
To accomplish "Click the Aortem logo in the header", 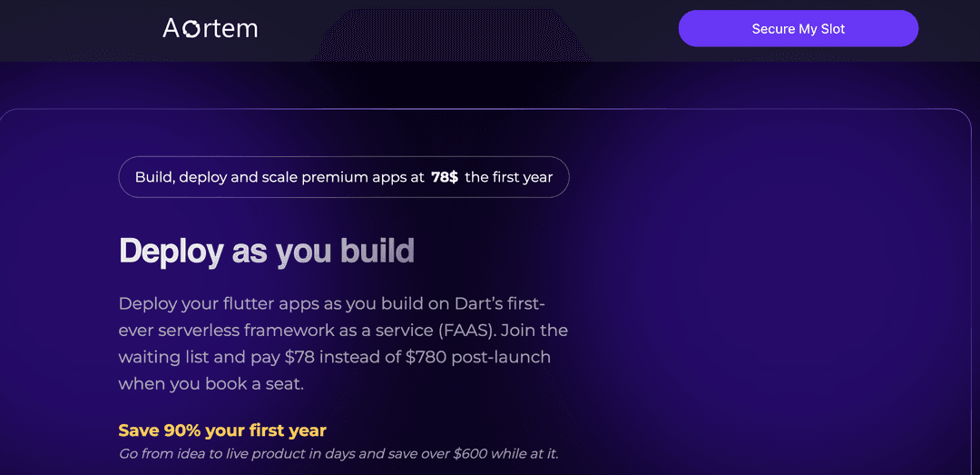I will tap(210, 28).
